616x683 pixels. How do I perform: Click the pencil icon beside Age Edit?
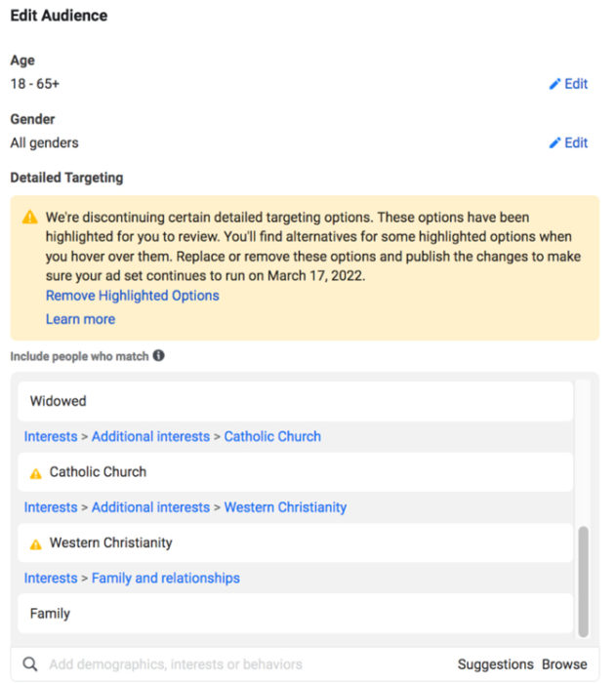point(554,84)
